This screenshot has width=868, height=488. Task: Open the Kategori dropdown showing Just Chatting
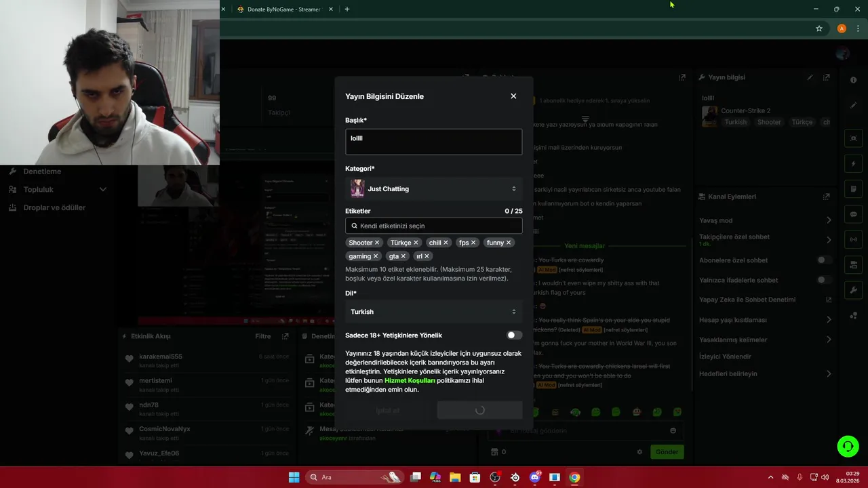(x=433, y=188)
